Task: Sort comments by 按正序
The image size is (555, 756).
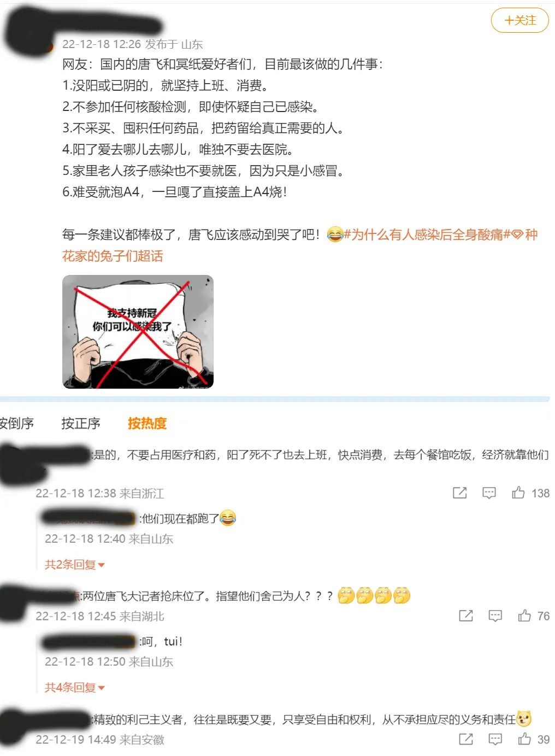Action: click(81, 423)
